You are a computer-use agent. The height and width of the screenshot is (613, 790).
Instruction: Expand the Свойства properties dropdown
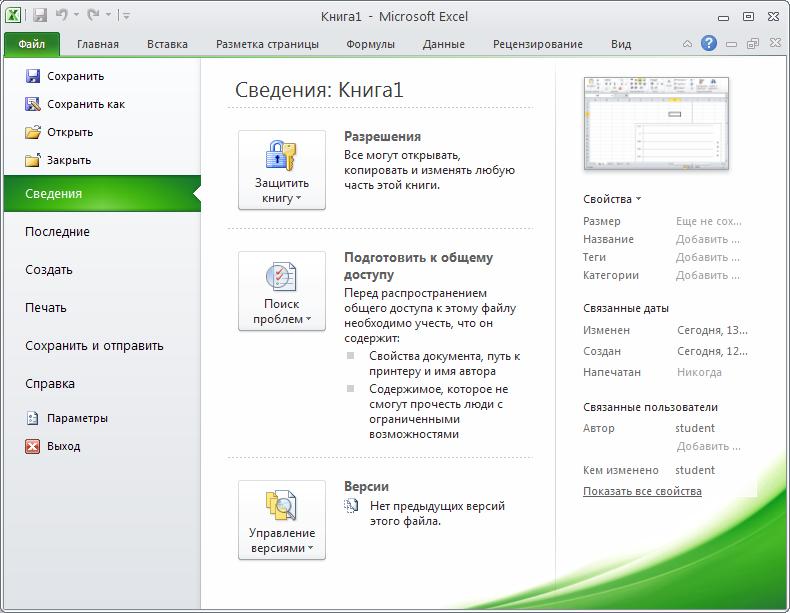612,199
